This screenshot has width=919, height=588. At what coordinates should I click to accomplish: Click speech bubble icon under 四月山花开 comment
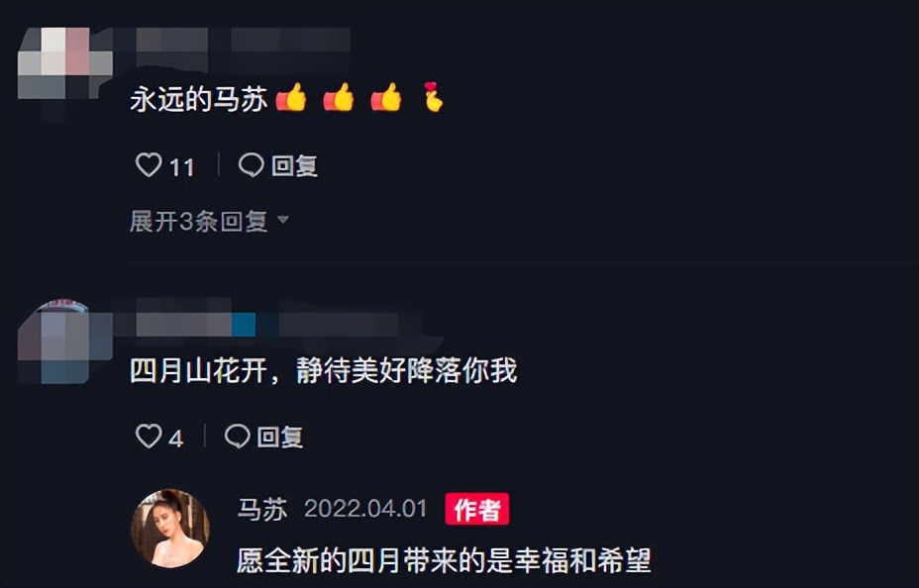[238, 436]
